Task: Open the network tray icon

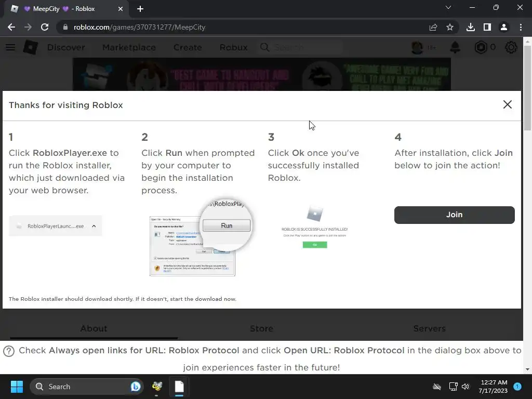Action: 453,387
